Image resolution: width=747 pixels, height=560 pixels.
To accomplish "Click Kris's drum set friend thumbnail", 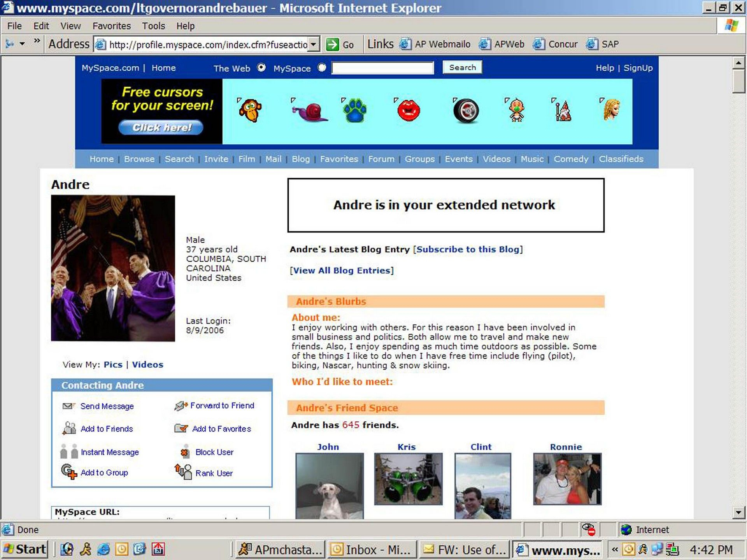I will pos(408,479).
